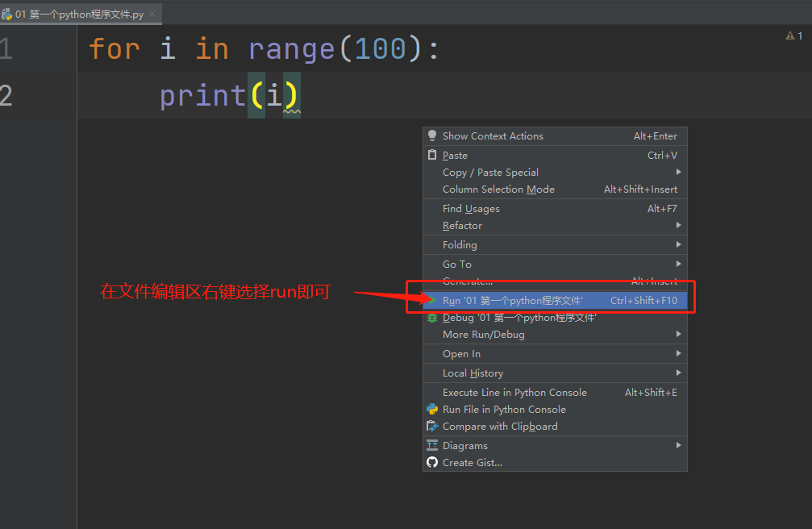Expand the arrow next to Folding
This screenshot has width=812, height=529.
678,244
